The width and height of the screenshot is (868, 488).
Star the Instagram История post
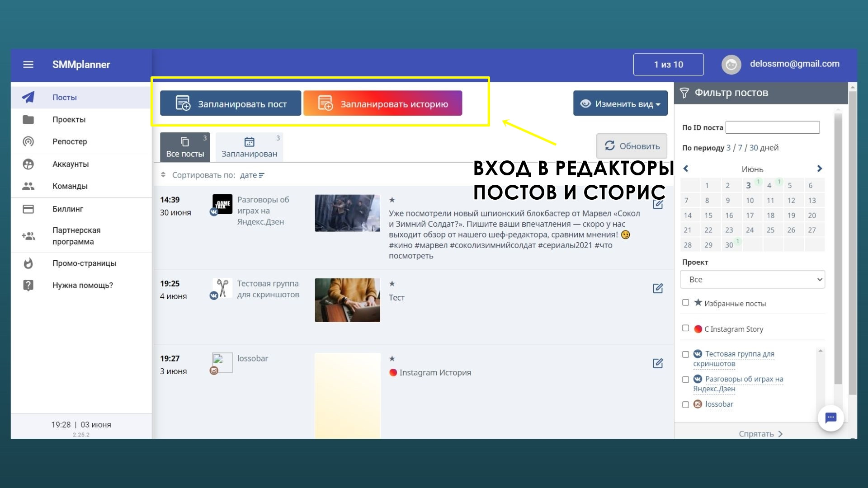392,359
